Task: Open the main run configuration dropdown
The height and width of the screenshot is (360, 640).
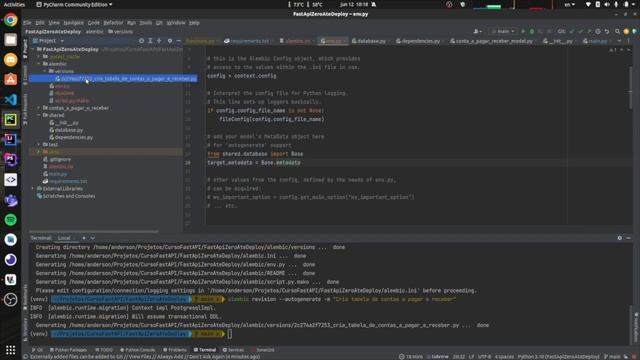Action: [x=503, y=31]
